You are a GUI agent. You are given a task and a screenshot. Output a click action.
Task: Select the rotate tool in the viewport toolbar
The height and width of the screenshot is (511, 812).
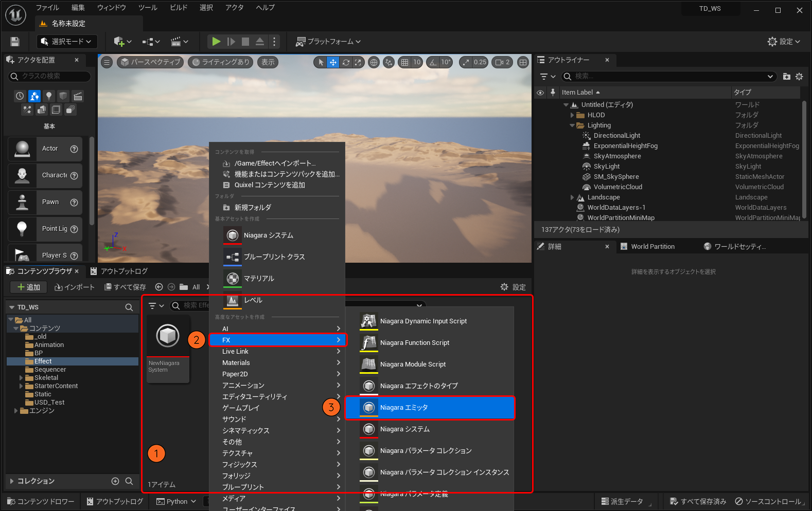[x=346, y=62]
